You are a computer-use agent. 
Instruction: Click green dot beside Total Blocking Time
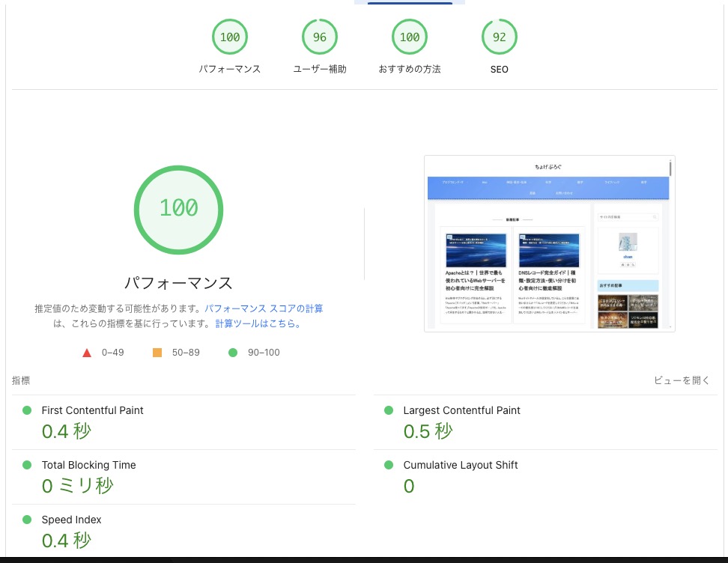[x=27, y=465]
